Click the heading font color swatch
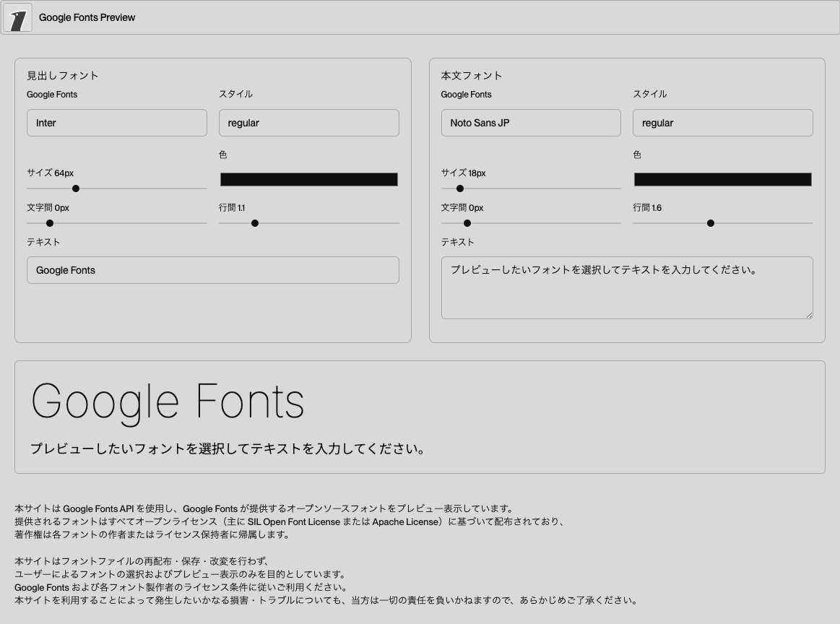 click(x=308, y=179)
